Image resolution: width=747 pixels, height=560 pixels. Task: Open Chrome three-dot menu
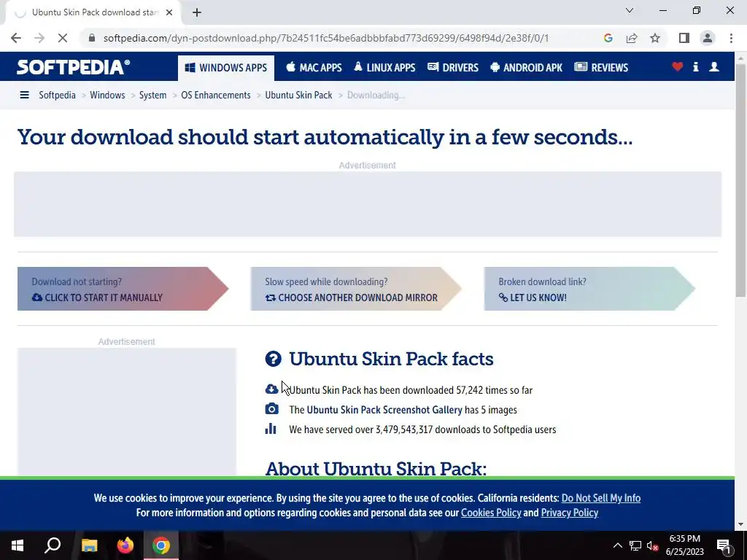[731, 38]
